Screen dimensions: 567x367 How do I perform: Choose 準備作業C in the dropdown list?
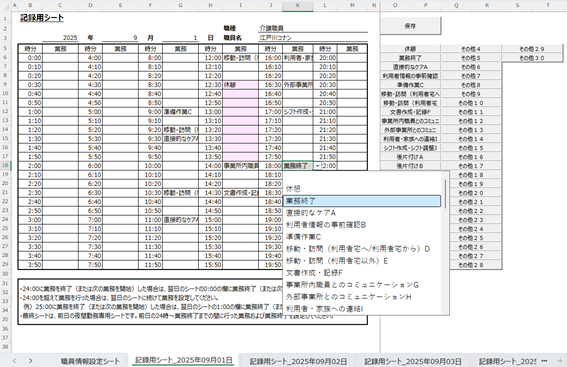pos(362,237)
